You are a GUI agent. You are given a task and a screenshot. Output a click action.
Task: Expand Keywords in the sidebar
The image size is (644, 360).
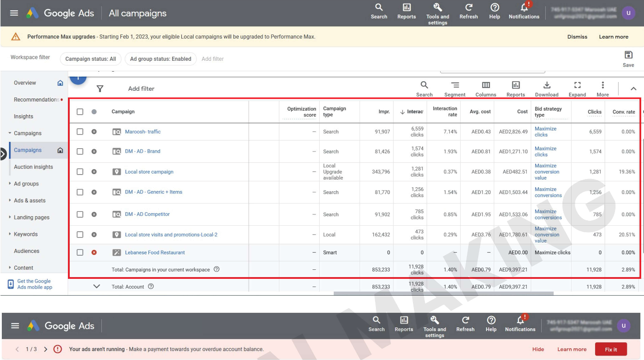coord(10,234)
